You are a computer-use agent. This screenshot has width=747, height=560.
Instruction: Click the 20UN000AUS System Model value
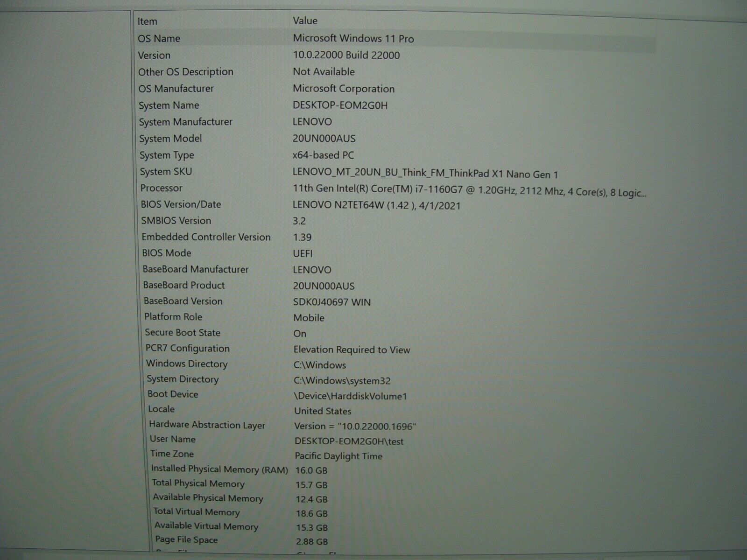(324, 139)
